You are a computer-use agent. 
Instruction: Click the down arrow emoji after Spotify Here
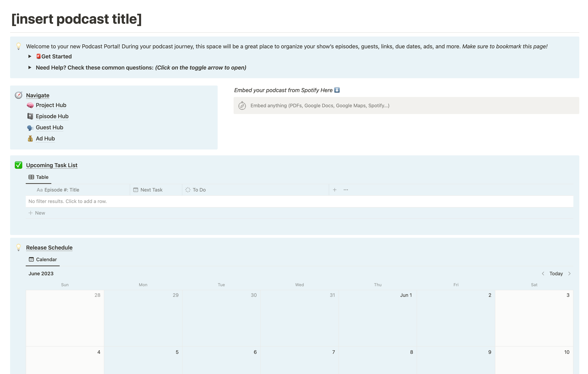point(337,90)
